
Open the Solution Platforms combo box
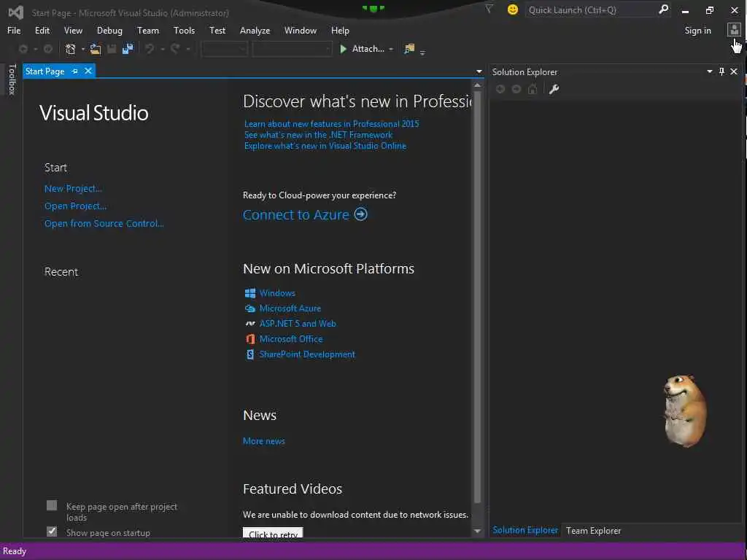tap(292, 49)
